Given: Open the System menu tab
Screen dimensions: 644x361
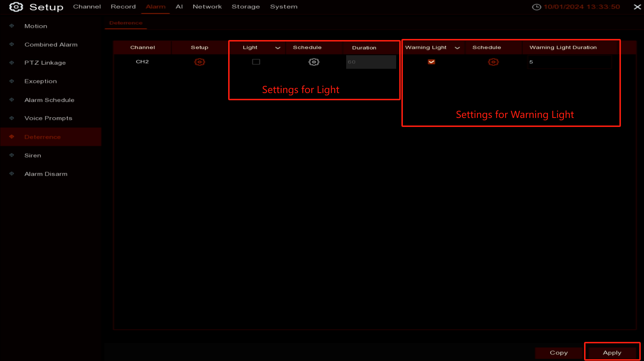Looking at the screenshot, I should 284,7.
